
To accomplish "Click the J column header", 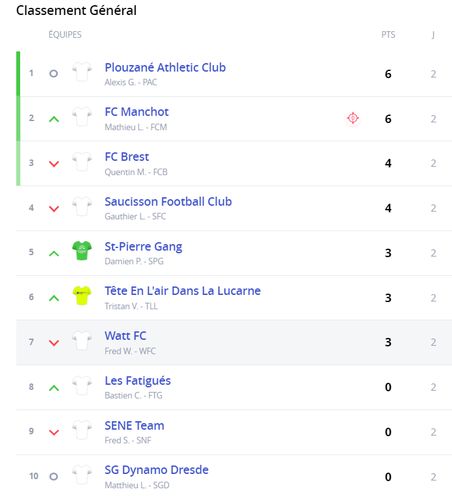I will [433, 35].
